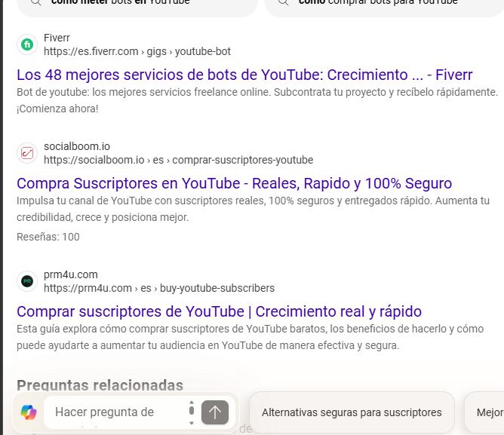504x435 pixels.
Task: Click the 'Fiverr' site name text
Action: tap(57, 38)
